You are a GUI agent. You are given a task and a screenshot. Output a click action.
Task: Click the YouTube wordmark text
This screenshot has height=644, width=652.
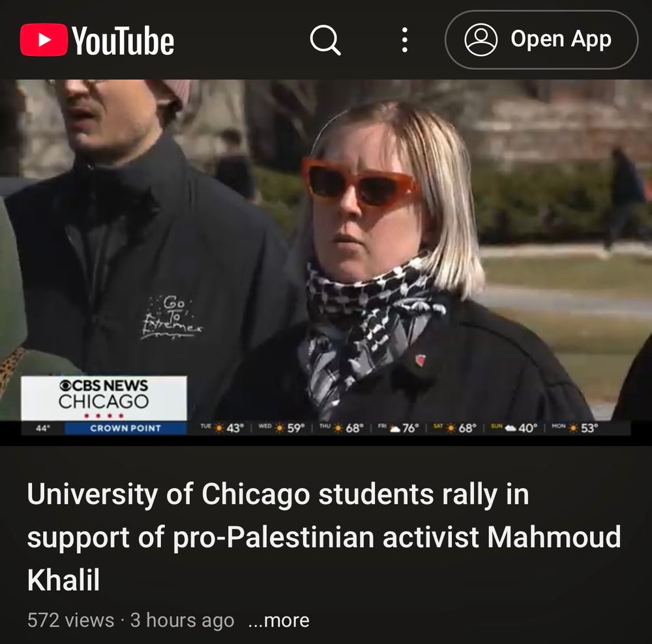(x=123, y=40)
